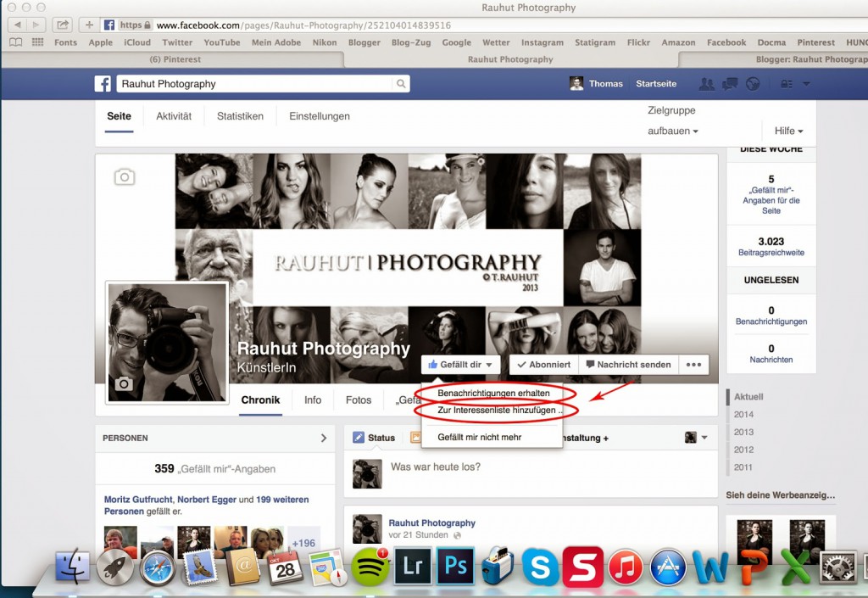This screenshot has width=868, height=598.
Task: Open the privacy shortcuts lock icon
Action: [786, 84]
